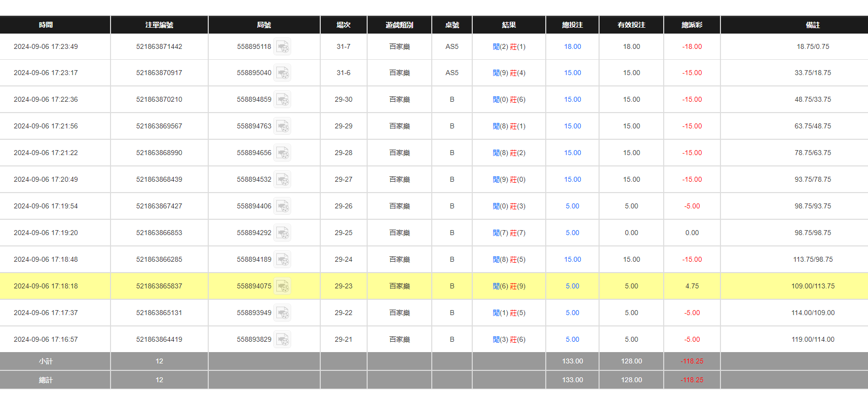Open the 15.00 bet link at 17:23:17

572,73
